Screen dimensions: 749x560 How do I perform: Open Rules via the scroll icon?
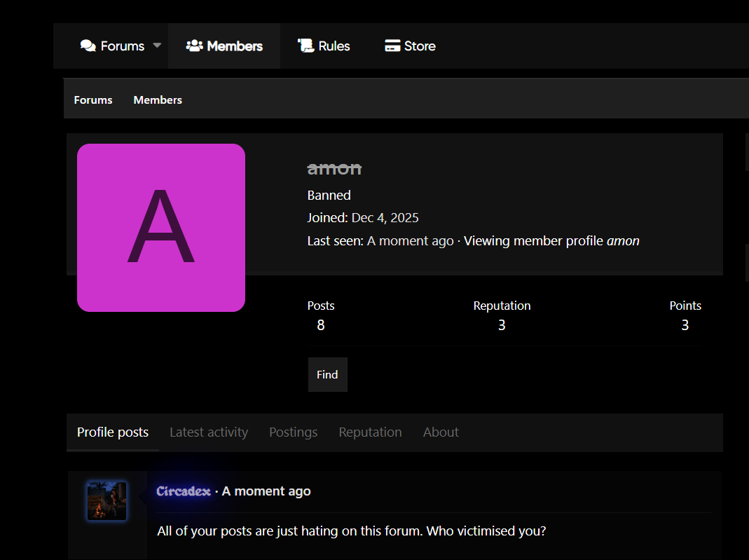click(x=305, y=46)
